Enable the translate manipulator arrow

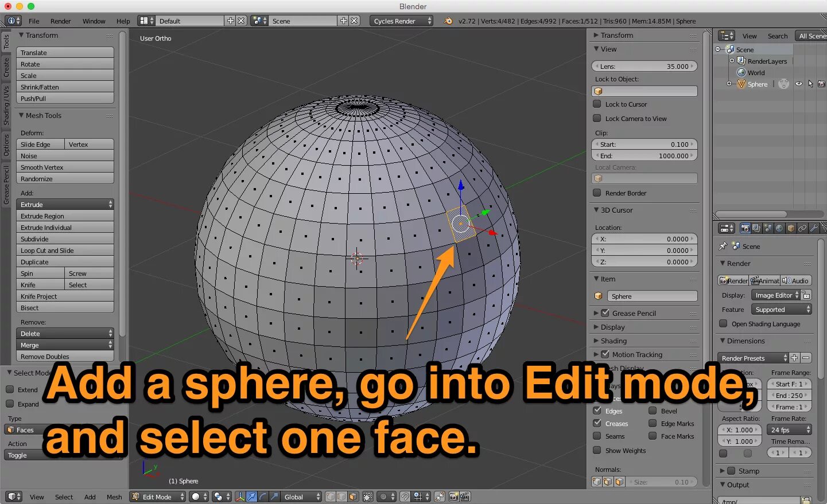(x=251, y=497)
